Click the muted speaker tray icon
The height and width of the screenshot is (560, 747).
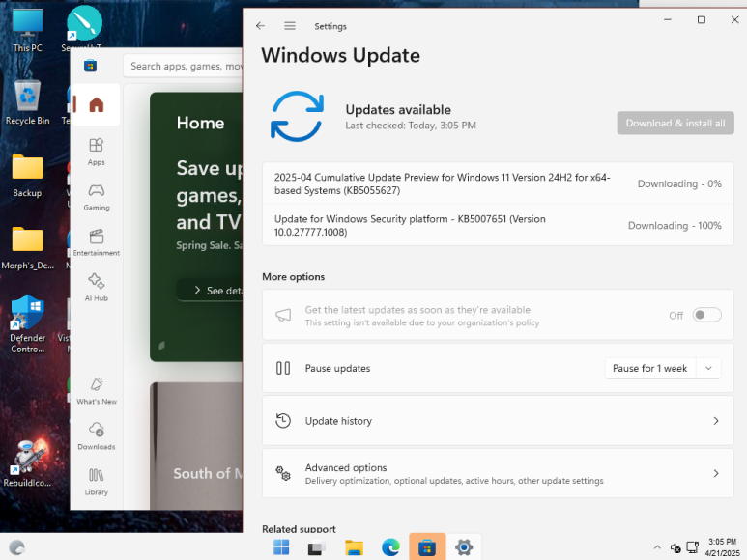[675, 548]
